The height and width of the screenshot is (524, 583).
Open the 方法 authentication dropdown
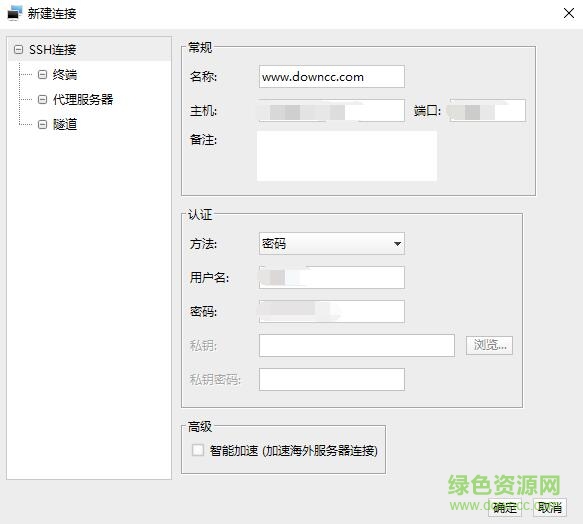[x=332, y=244]
